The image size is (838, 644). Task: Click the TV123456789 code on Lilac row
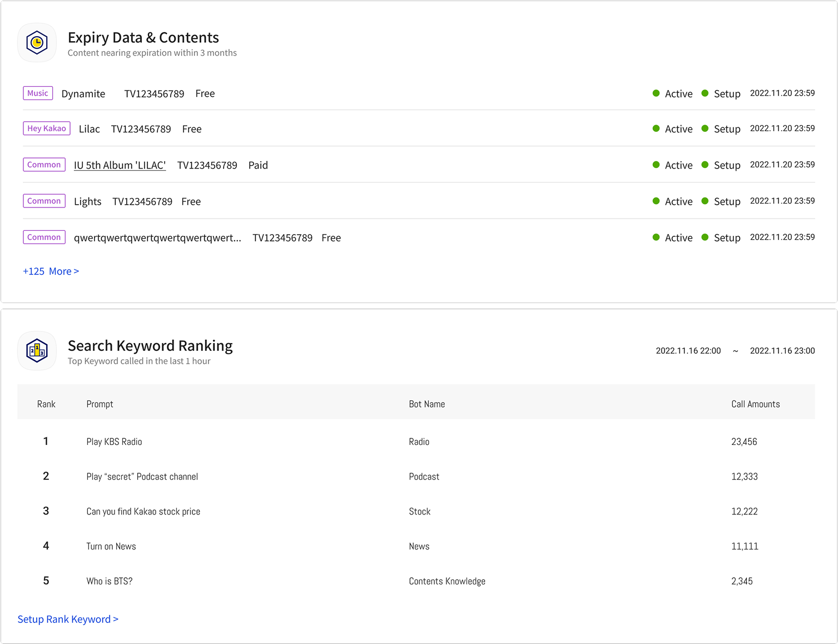coord(141,129)
